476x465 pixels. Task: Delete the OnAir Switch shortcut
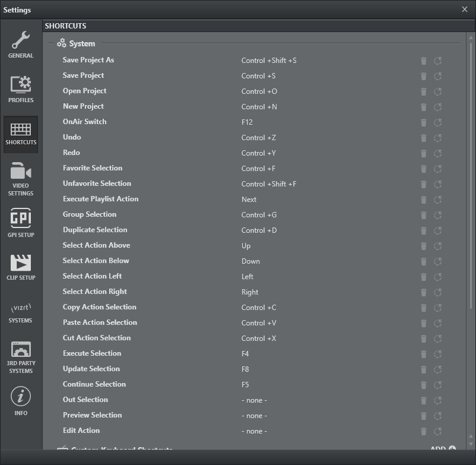point(424,122)
